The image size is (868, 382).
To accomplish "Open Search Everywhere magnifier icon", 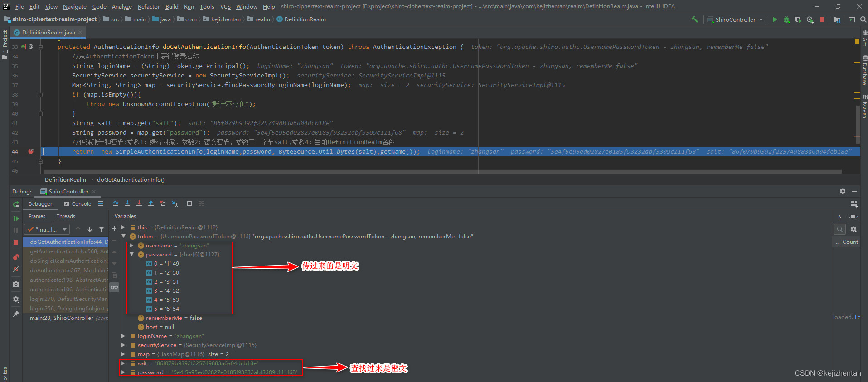I will (x=863, y=19).
